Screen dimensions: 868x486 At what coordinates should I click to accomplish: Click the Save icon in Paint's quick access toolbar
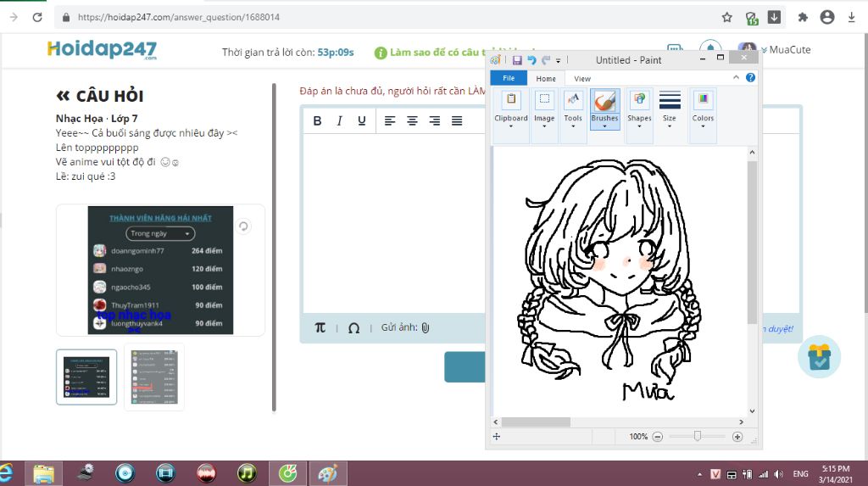pyautogui.click(x=517, y=60)
